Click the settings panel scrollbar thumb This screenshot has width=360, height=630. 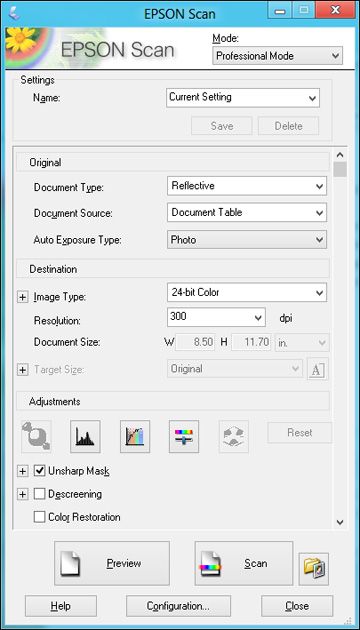coord(340,169)
